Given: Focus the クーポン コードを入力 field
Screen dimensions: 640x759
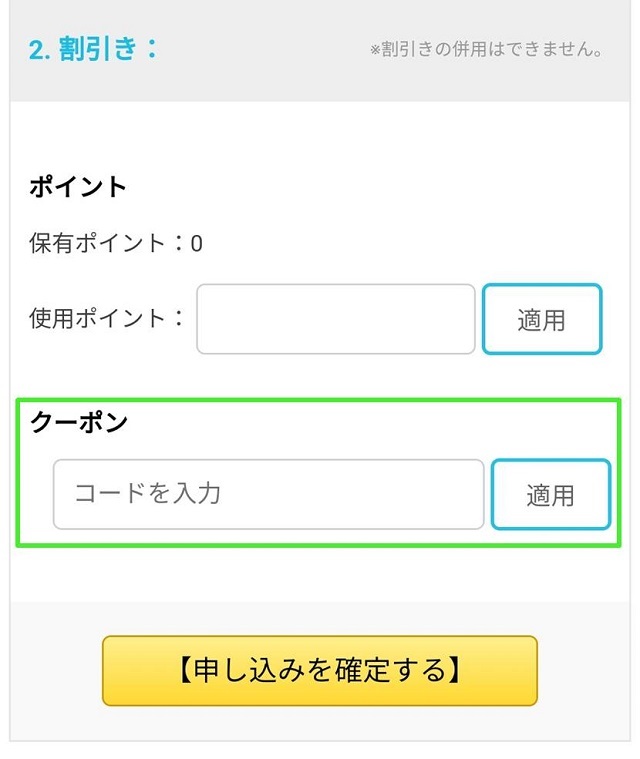Looking at the screenshot, I should [268, 494].
